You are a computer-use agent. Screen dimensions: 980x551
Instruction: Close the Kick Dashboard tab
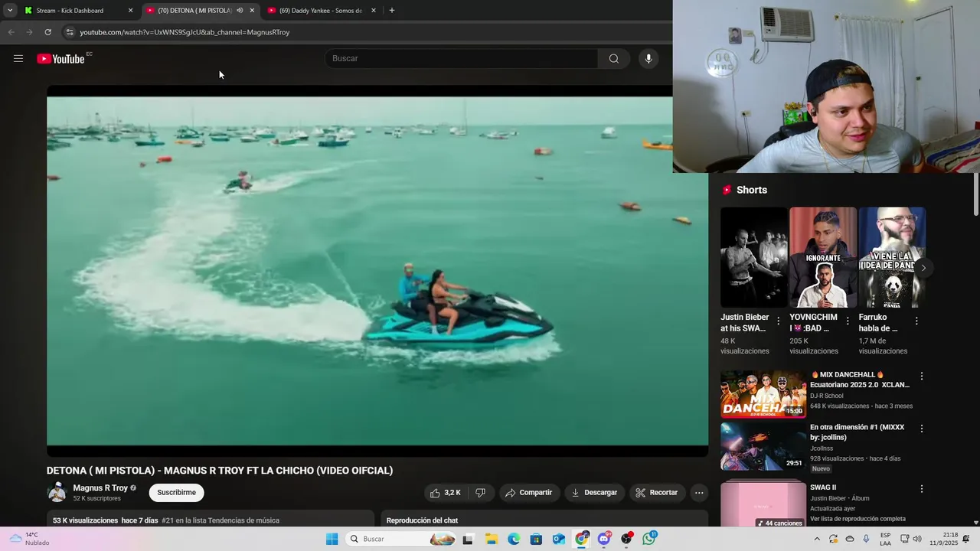point(130,11)
